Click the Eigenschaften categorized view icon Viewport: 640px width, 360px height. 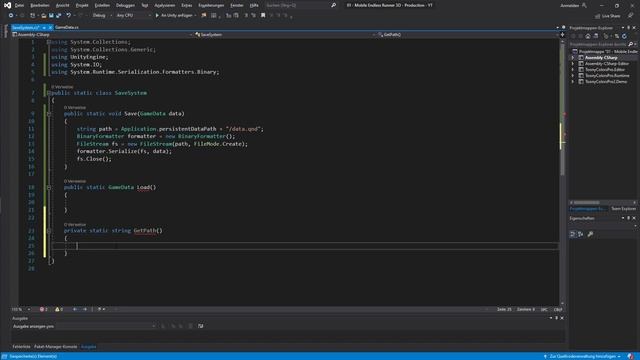(x=573, y=234)
